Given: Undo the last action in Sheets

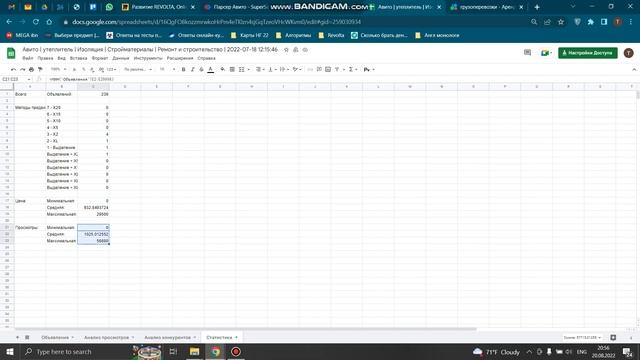Looking at the screenshot, I should pos(13,69).
